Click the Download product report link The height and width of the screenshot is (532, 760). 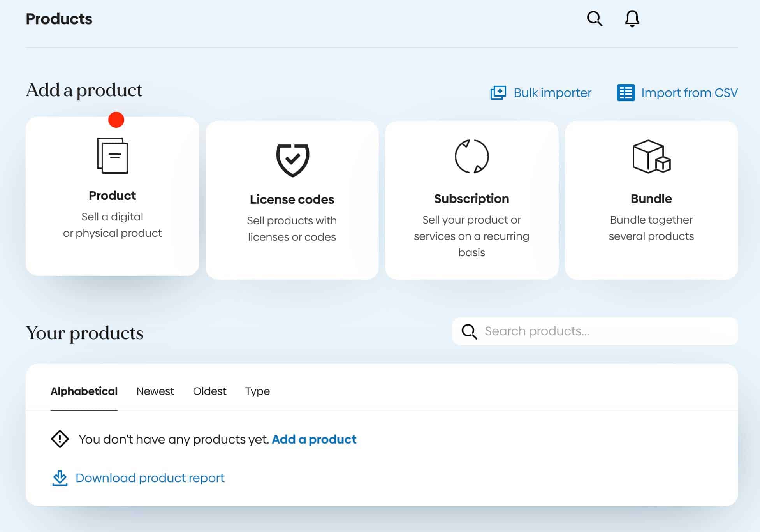[x=150, y=478]
